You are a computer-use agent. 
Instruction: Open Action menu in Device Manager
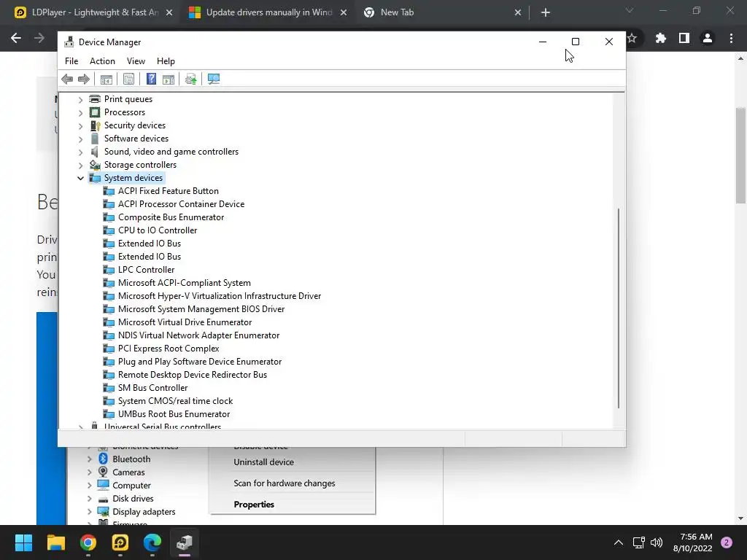click(102, 61)
